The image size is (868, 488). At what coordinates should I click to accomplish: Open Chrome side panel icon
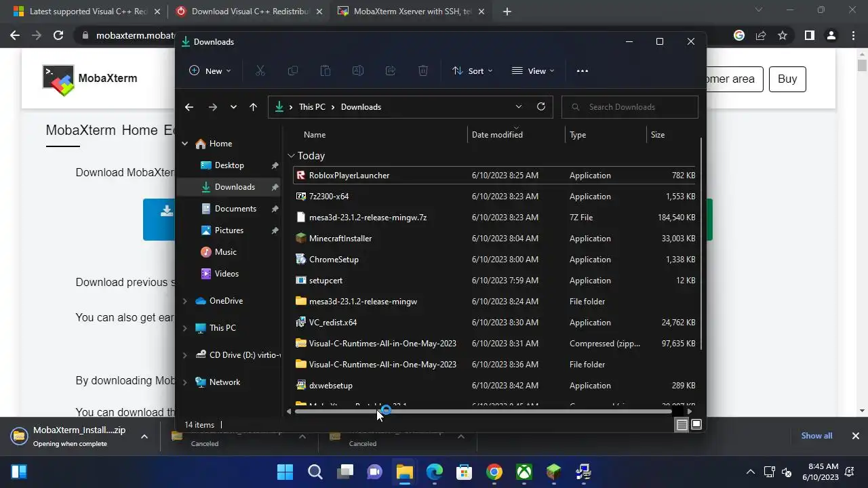pos(809,35)
